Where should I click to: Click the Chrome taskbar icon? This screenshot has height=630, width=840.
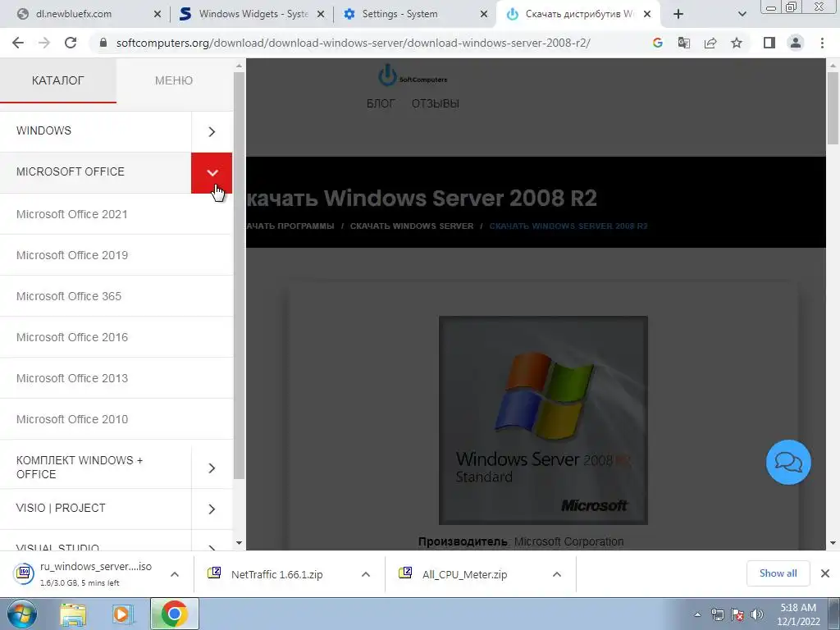point(174,614)
